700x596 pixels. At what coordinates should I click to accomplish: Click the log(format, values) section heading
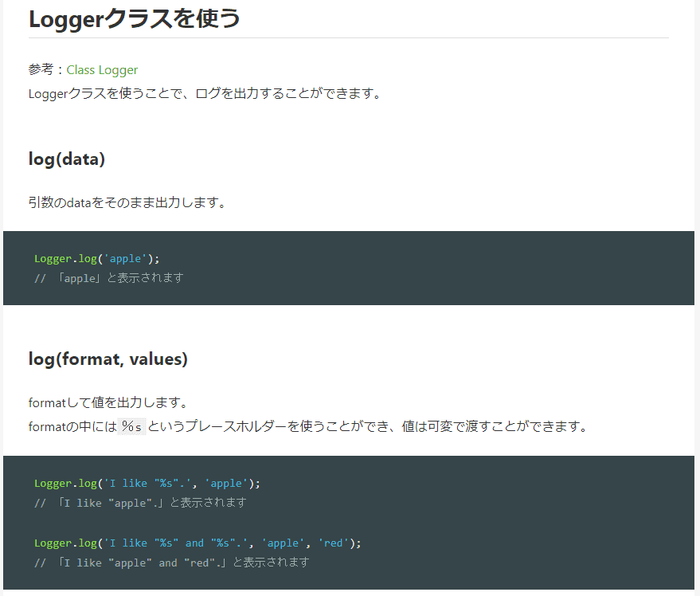click(x=108, y=359)
